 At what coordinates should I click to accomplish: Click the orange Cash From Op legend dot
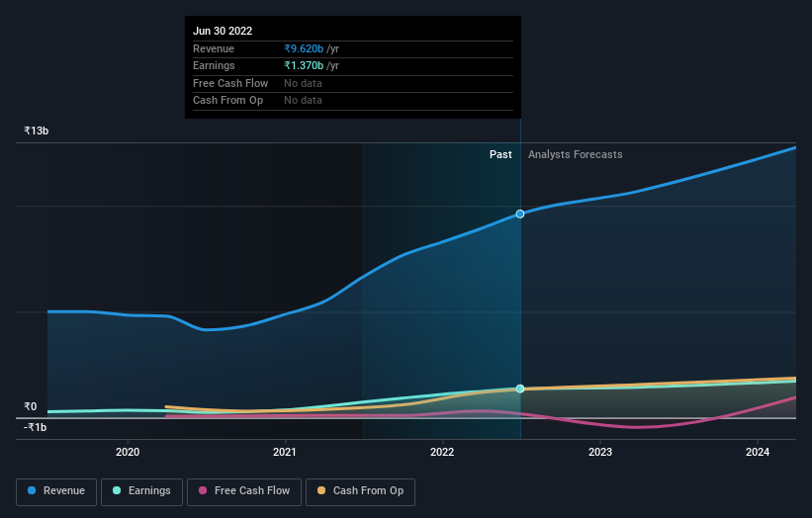click(321, 490)
